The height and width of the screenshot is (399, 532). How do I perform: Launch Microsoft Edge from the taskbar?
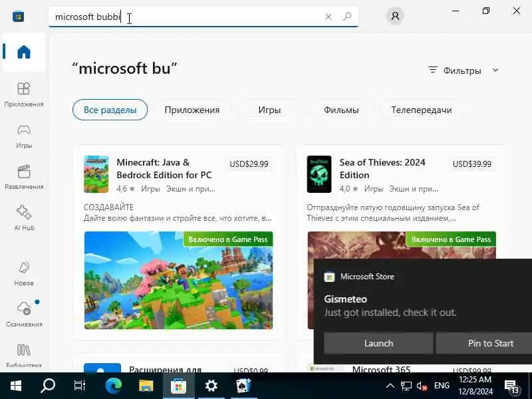113,386
